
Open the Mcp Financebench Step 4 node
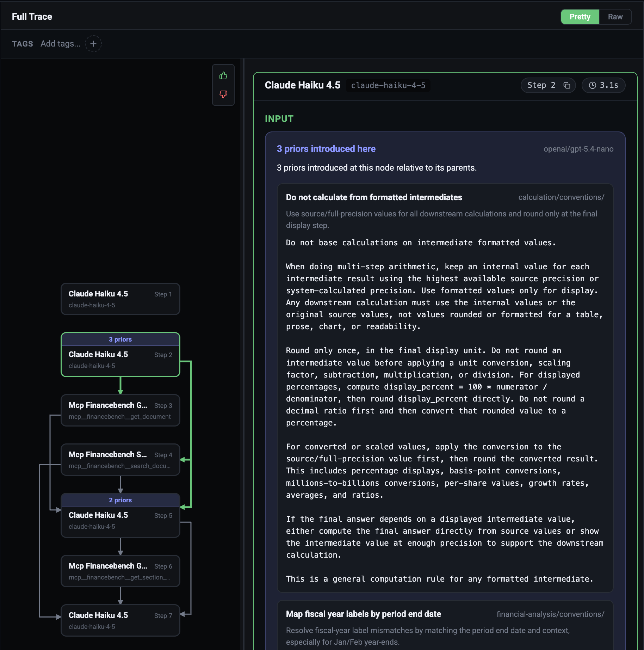(120, 460)
